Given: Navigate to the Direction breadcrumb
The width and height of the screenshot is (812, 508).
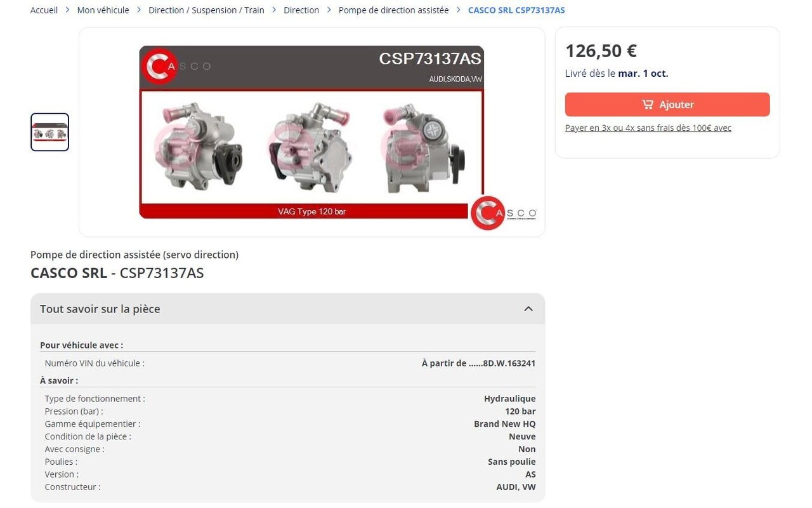Looking at the screenshot, I should (x=301, y=10).
